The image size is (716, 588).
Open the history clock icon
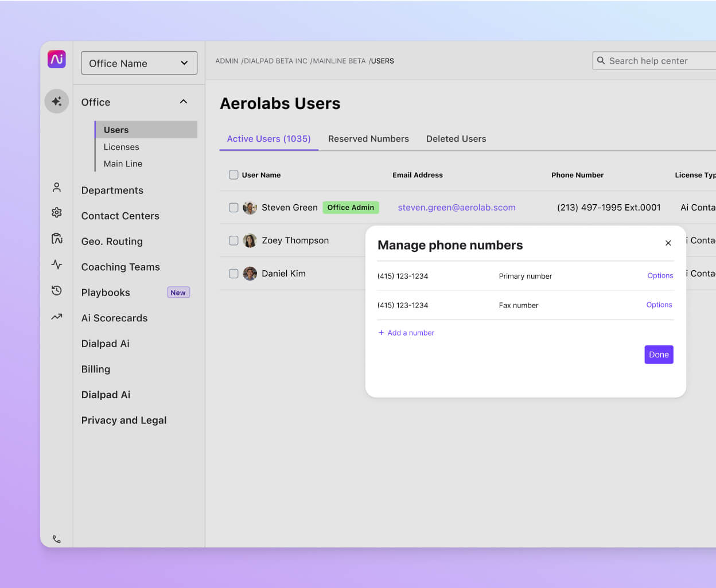coord(56,290)
